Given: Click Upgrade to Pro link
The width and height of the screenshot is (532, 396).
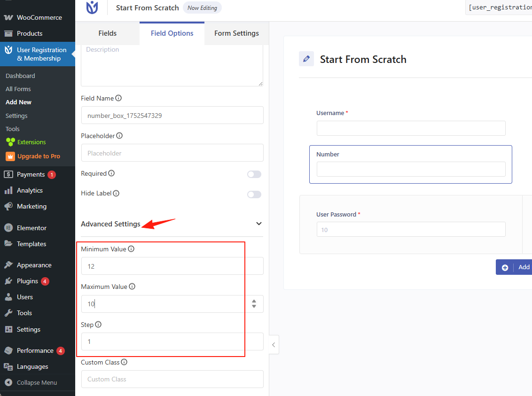Looking at the screenshot, I should 39,156.
